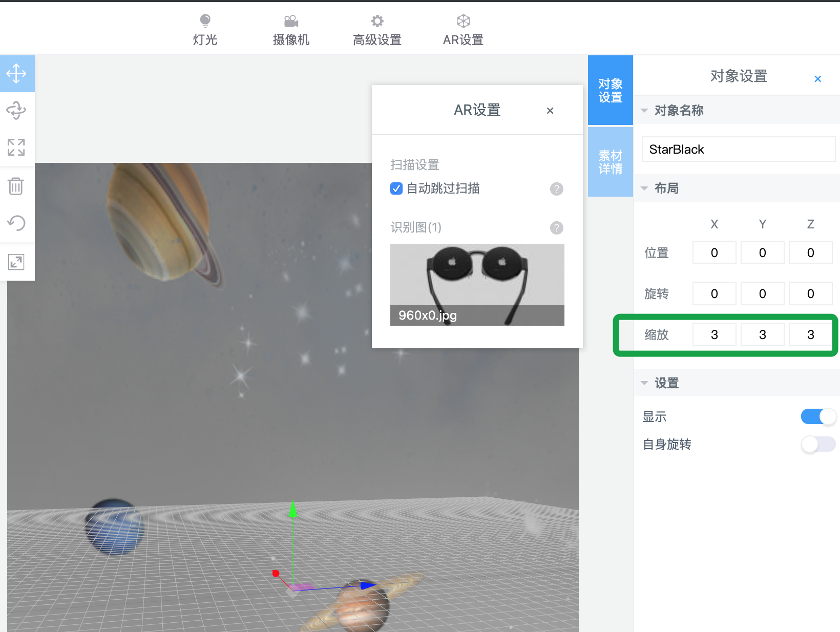
Task: Click the fullscreen expand icon
Action: pyautogui.click(x=16, y=262)
